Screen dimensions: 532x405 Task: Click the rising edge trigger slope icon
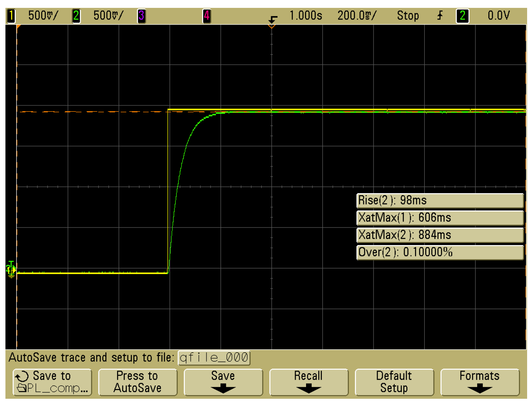(x=440, y=15)
